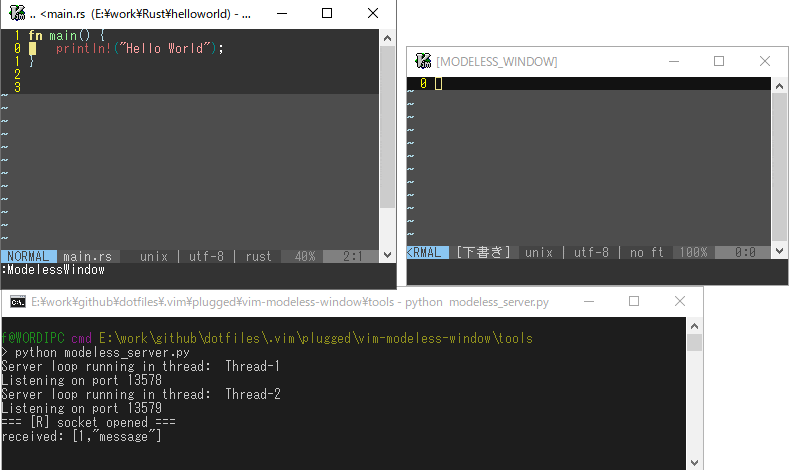Image resolution: width=792 pixels, height=470 pixels.
Task: Click '2:1' cursor position in main.rs
Action: pos(353,256)
